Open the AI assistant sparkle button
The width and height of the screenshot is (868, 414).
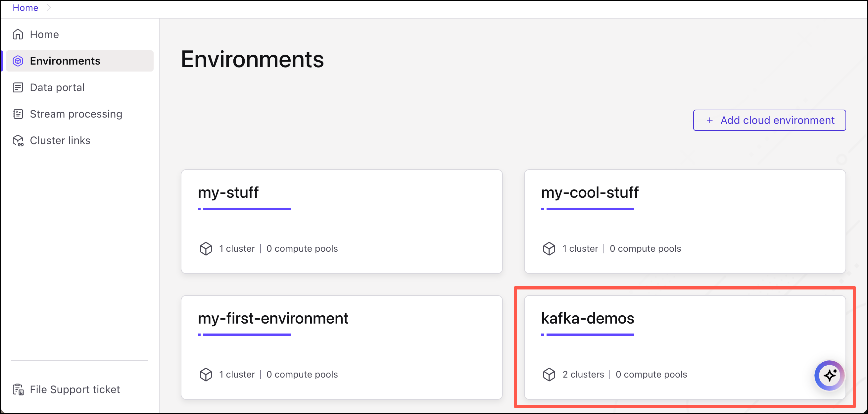(x=829, y=375)
